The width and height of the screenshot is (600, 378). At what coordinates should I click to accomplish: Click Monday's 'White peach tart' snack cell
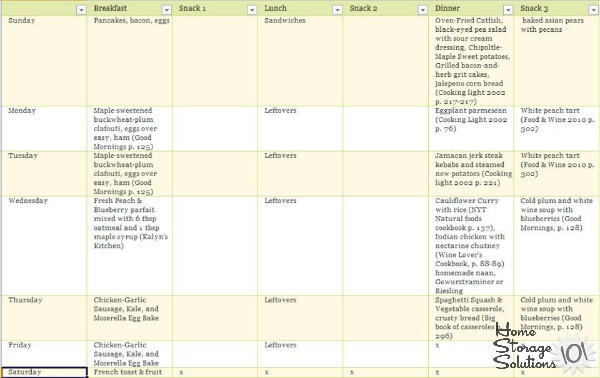[x=557, y=129]
